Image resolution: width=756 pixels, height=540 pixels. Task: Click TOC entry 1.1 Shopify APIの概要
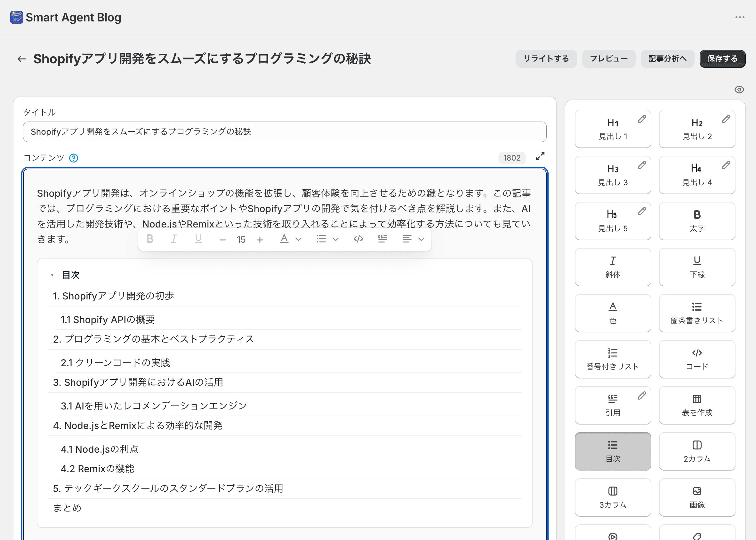click(x=108, y=320)
